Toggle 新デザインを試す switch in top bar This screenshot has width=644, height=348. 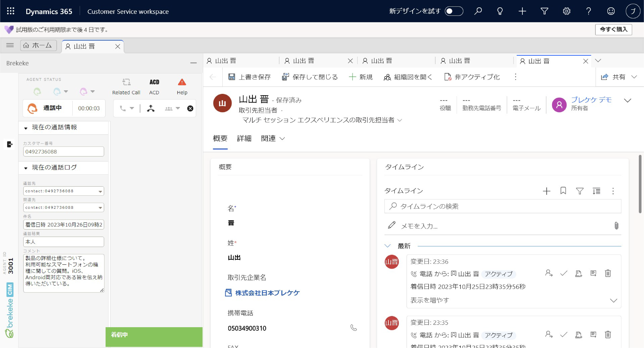(x=454, y=12)
